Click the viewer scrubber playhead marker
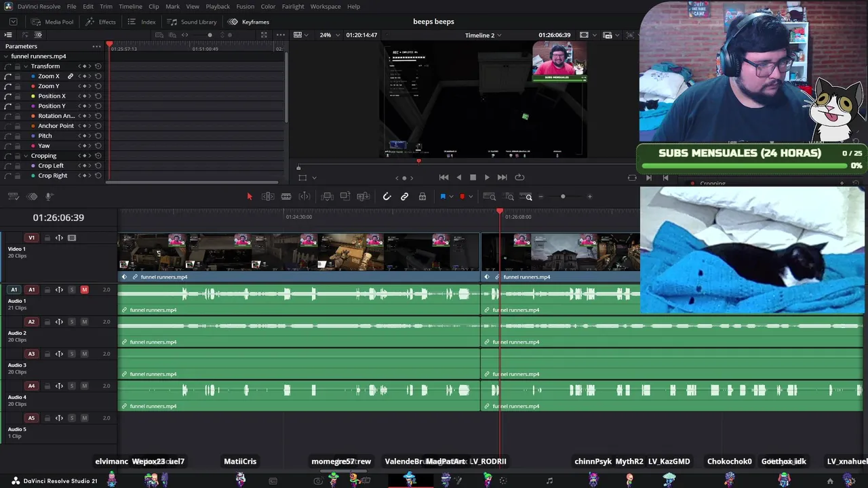868x488 pixels. tap(418, 161)
